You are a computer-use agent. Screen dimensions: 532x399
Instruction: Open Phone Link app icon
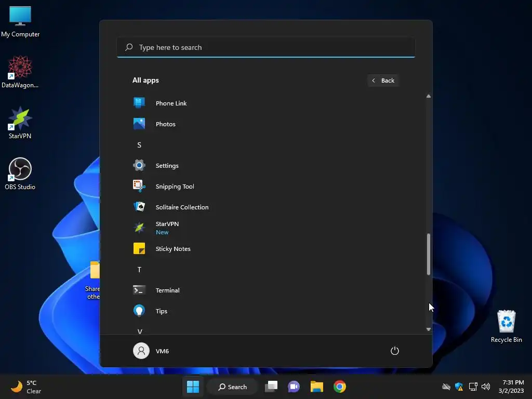[x=139, y=103]
